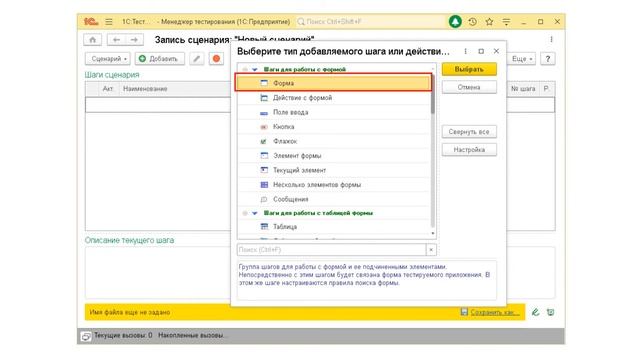Open the Еще dropdown menu
The width and height of the screenshot is (640, 360).
(522, 59)
